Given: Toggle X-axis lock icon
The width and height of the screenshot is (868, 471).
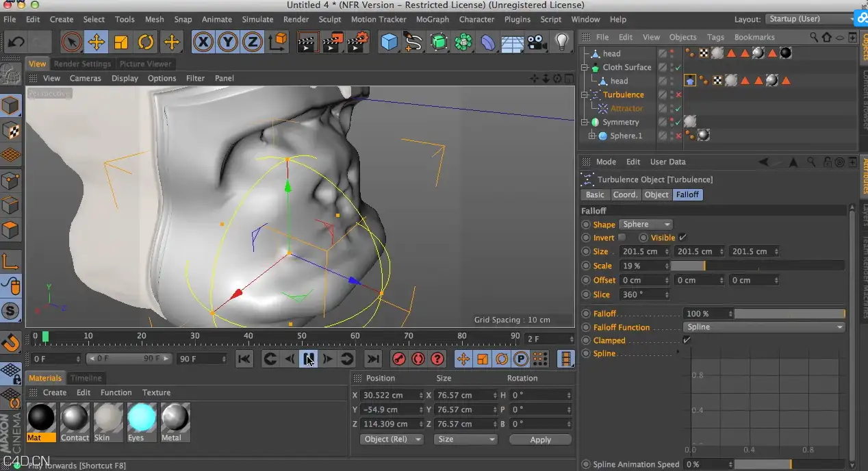Looking at the screenshot, I should click(x=203, y=42).
